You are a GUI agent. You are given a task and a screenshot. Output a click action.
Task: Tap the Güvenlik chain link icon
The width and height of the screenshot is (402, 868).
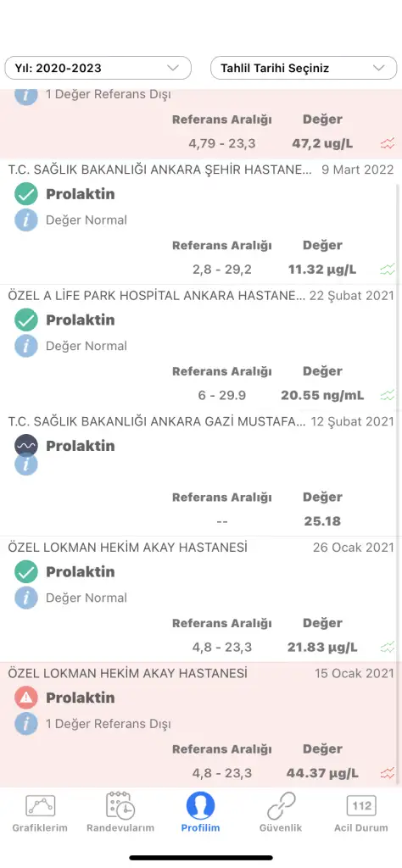click(x=281, y=805)
